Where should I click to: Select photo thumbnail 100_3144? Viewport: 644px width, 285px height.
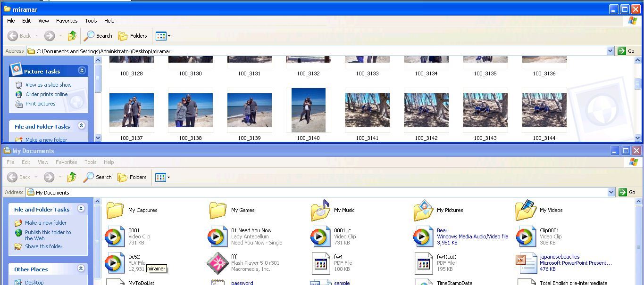tap(544, 110)
